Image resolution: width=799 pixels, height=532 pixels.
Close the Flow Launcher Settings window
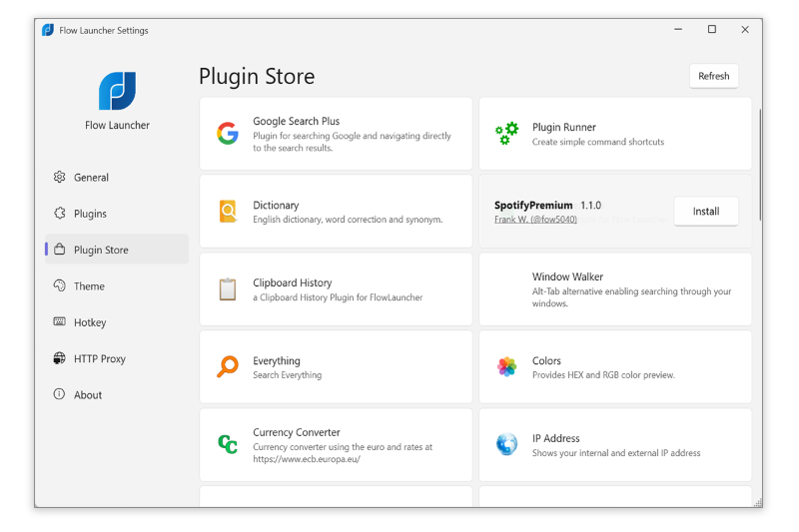tap(745, 30)
